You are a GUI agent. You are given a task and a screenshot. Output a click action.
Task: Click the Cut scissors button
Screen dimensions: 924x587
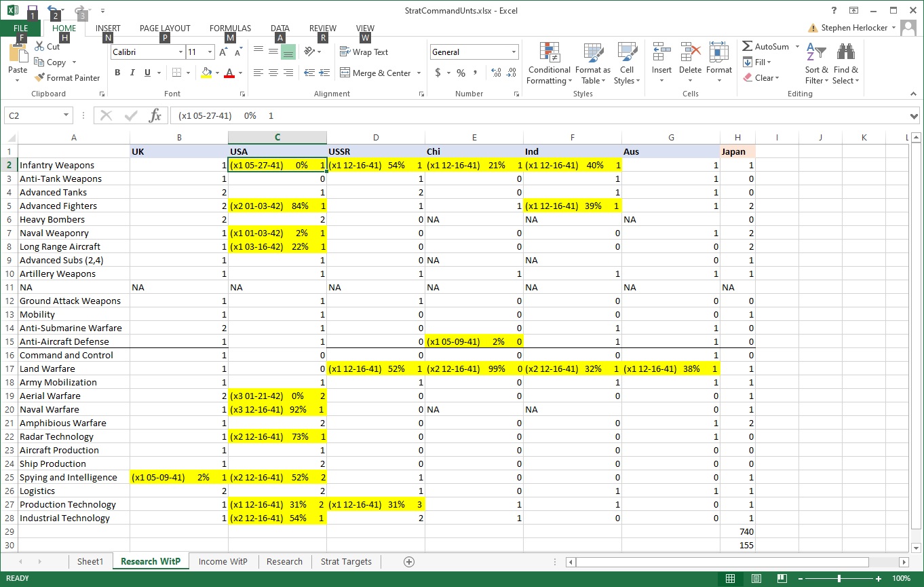click(x=47, y=47)
